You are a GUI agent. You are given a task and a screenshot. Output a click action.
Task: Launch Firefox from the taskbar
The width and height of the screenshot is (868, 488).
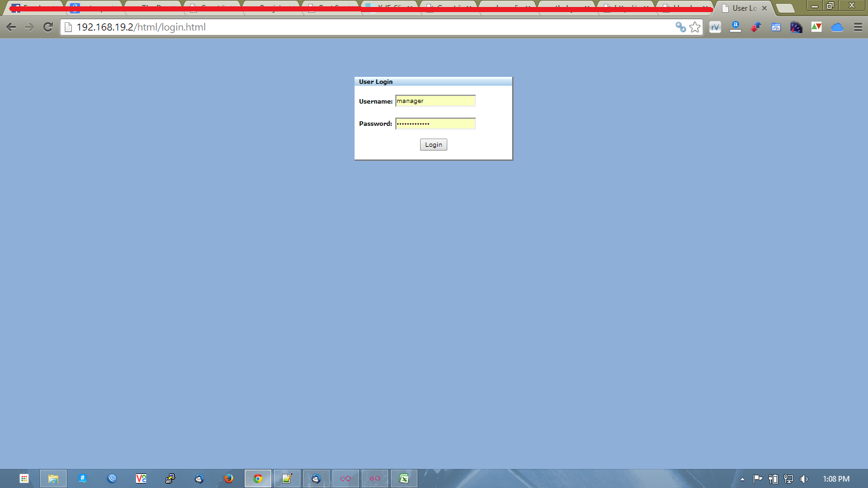228,478
